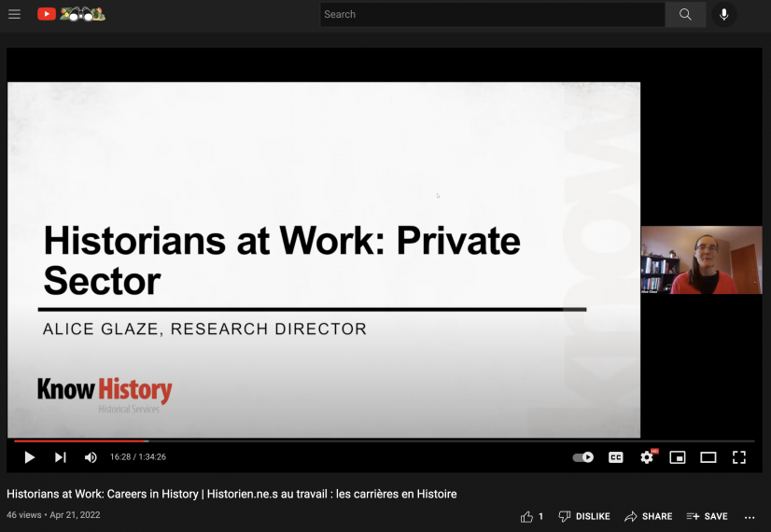The image size is (771, 532).
Task: Mute the video volume
Action: click(91, 457)
